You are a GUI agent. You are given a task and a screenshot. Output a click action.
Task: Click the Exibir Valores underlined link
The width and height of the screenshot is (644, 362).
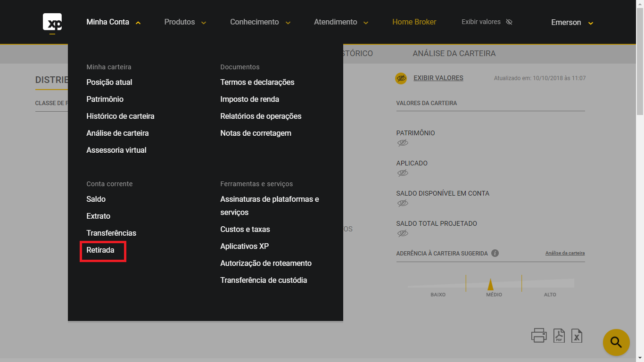coord(438,78)
